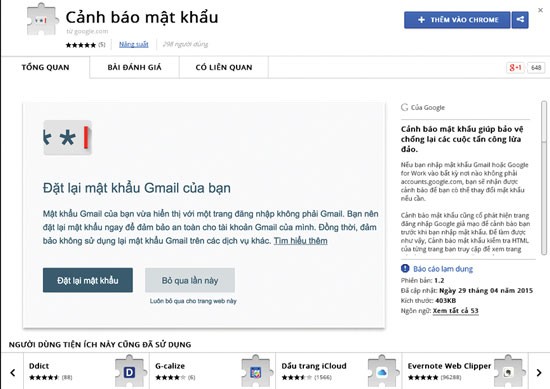The height and width of the screenshot is (389, 550).
Task: Click the Báo cáo lạm dụng link
Action: click(x=443, y=269)
